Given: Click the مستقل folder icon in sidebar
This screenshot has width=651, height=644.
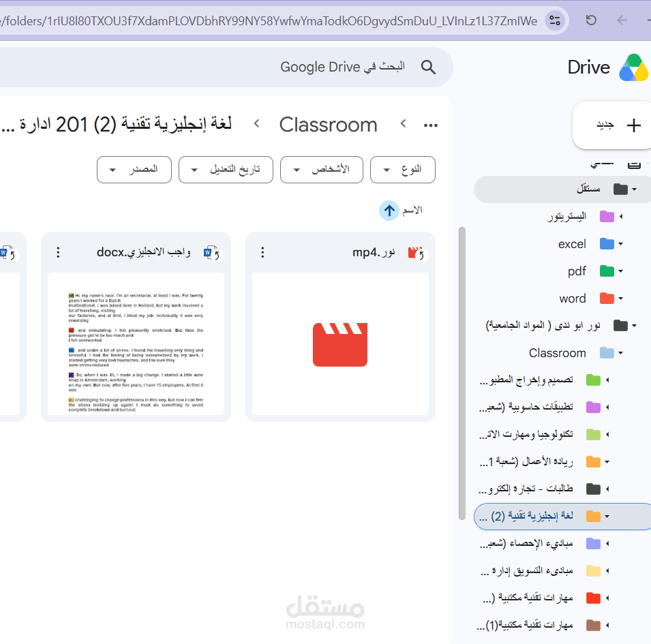Looking at the screenshot, I should pos(620,189).
